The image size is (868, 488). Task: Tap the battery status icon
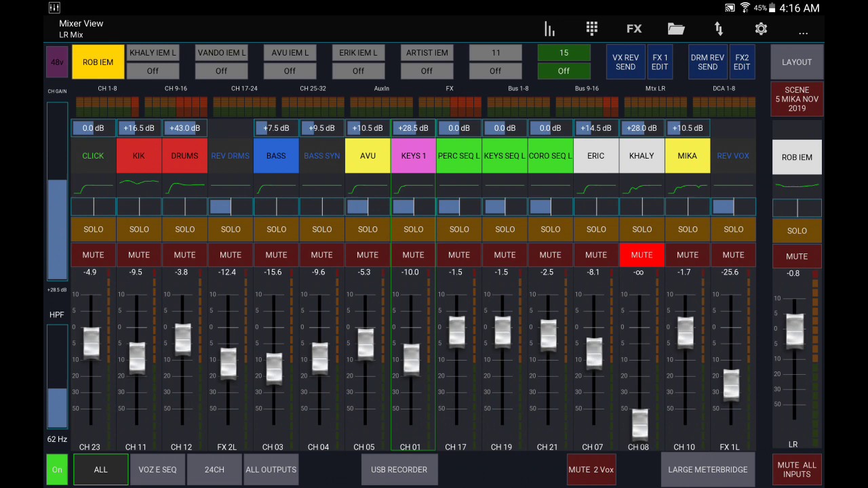point(772,8)
